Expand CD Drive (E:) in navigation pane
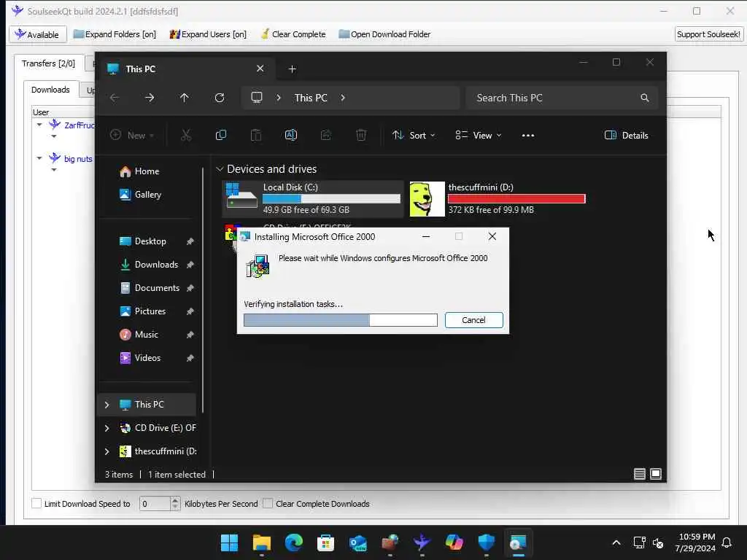The height and width of the screenshot is (560, 747). 107,427
